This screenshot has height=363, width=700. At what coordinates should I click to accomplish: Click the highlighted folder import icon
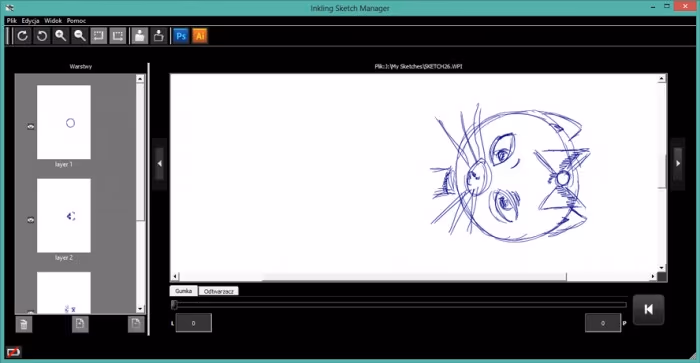[140, 36]
